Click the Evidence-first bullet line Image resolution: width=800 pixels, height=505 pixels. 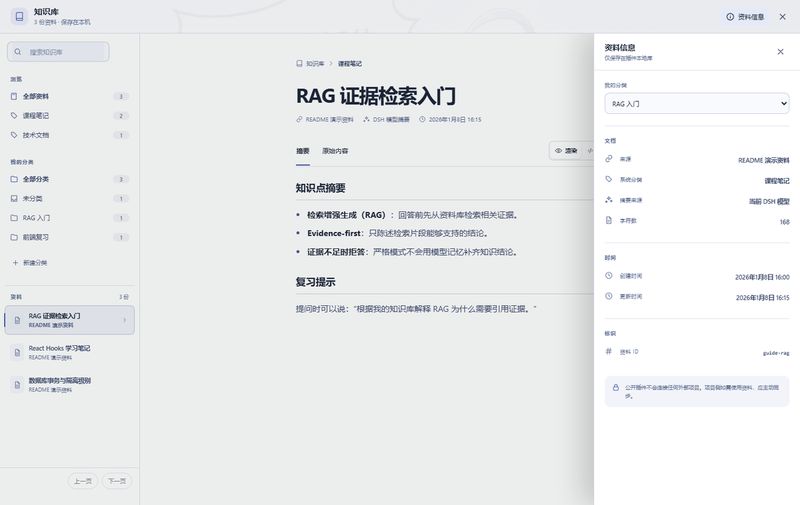point(397,233)
